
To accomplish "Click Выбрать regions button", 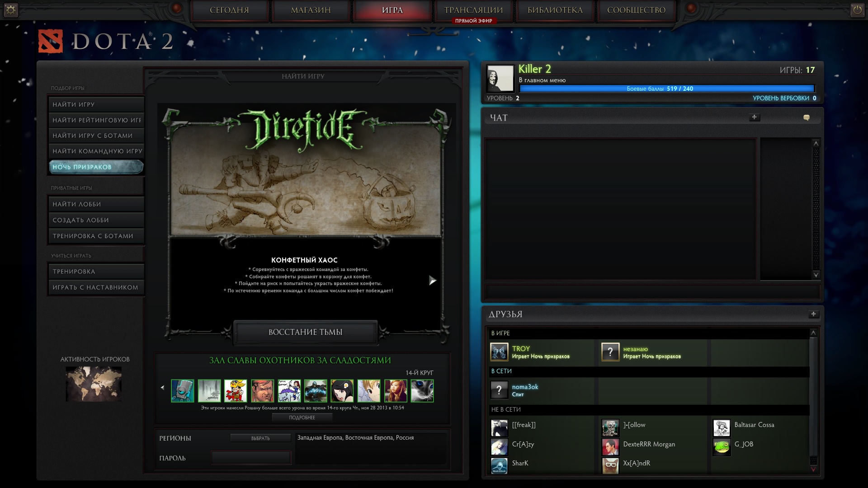I will click(260, 438).
